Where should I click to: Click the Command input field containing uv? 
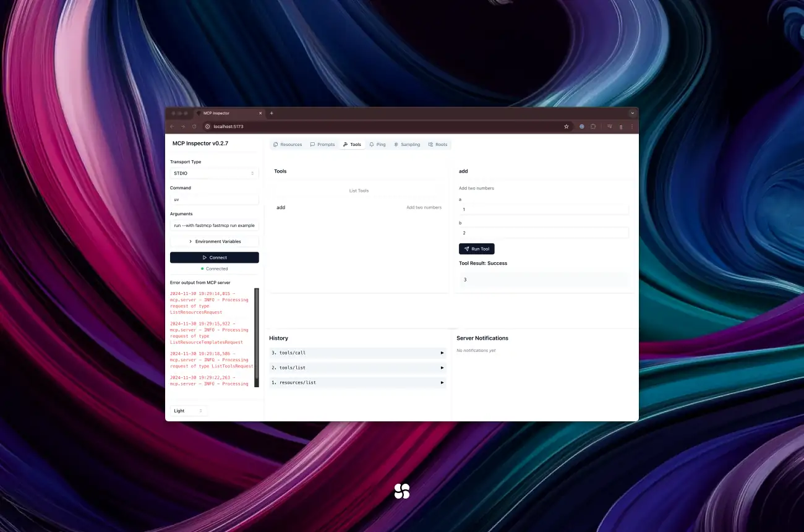tap(215, 199)
